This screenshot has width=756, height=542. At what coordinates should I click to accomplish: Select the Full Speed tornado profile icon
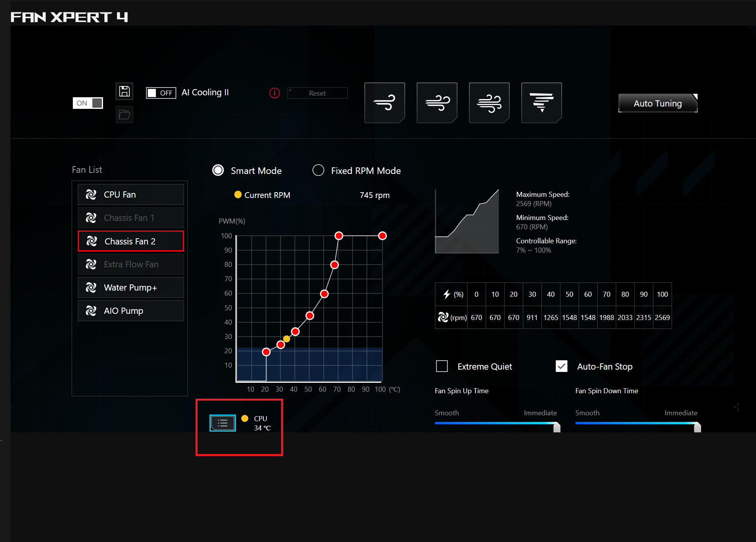click(541, 103)
